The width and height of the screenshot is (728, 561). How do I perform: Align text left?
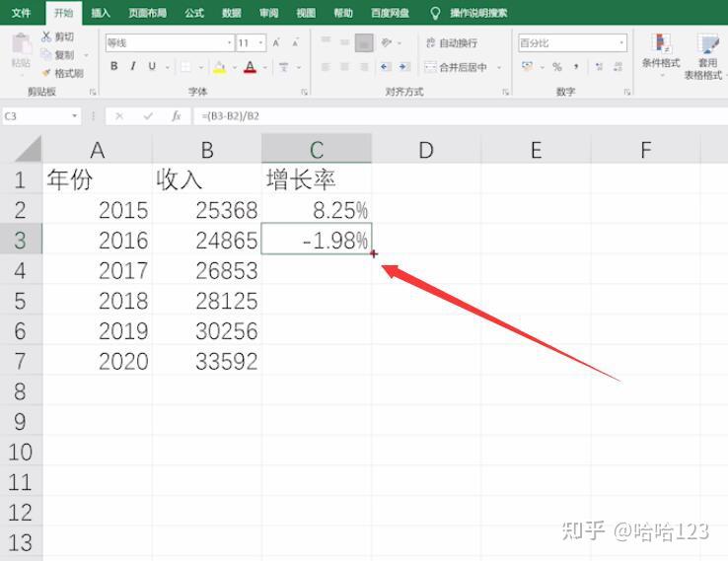(326, 67)
